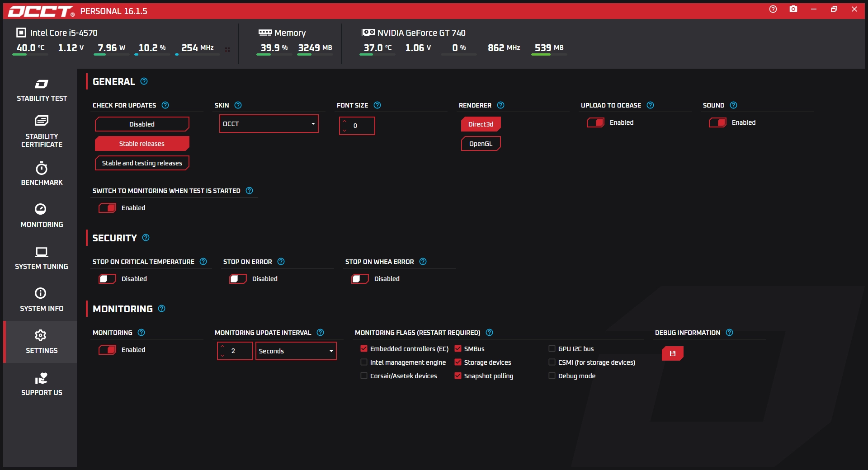The height and width of the screenshot is (470, 868).
Task: Choose the OpenGL renderer
Action: click(x=481, y=144)
